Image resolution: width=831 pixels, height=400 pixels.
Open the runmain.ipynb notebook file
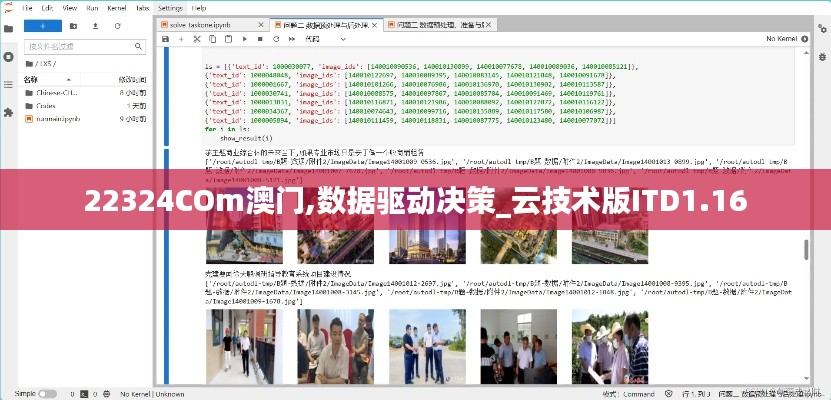pyautogui.click(x=85, y=119)
